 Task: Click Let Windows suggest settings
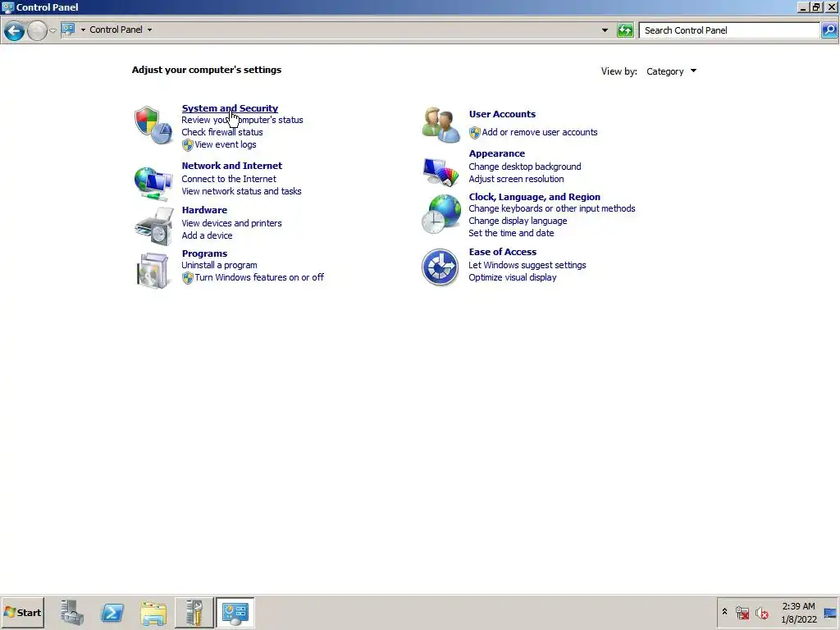coord(527,265)
